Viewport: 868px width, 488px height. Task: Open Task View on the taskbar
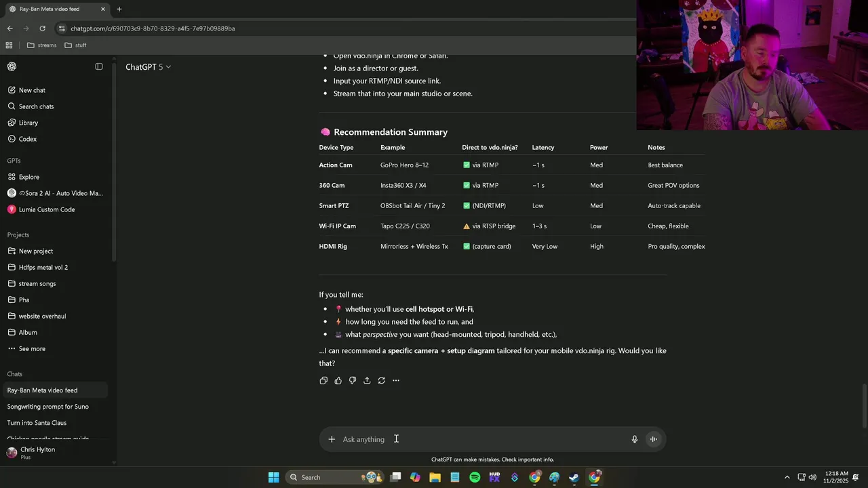click(396, 477)
